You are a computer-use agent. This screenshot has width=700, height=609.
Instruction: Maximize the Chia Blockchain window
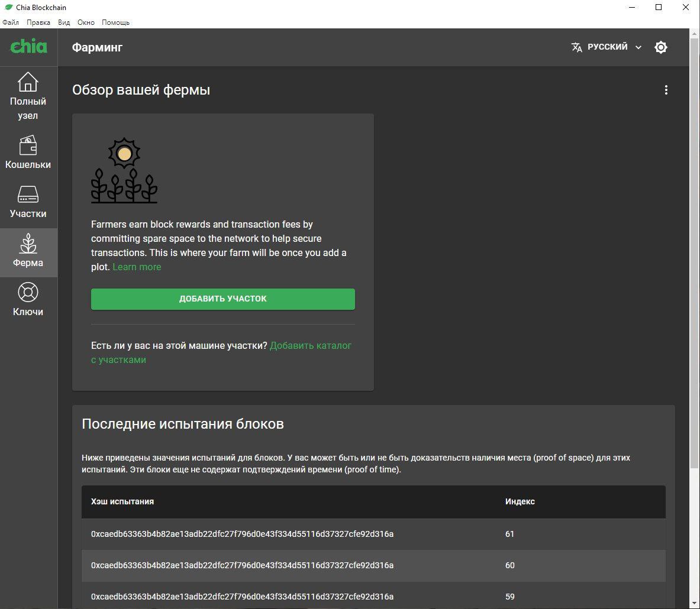coord(659,8)
